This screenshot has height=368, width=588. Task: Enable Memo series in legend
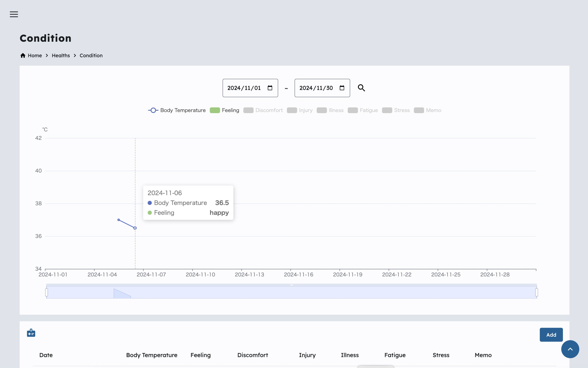pyautogui.click(x=427, y=110)
